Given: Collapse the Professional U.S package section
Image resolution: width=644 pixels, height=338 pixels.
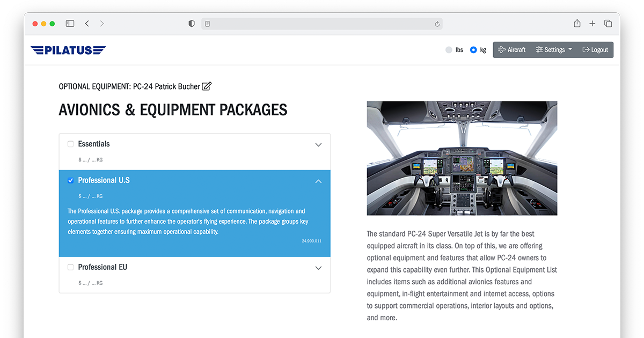Looking at the screenshot, I should click(x=318, y=181).
